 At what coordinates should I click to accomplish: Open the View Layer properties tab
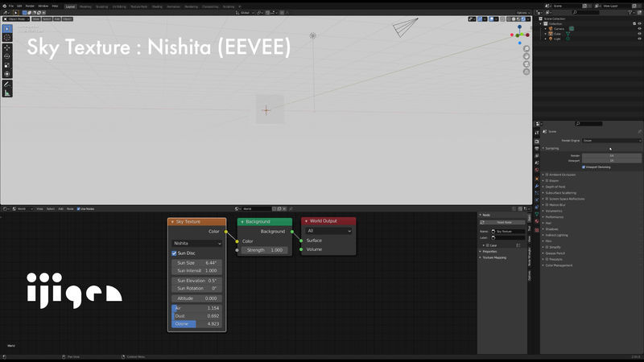coord(537,156)
